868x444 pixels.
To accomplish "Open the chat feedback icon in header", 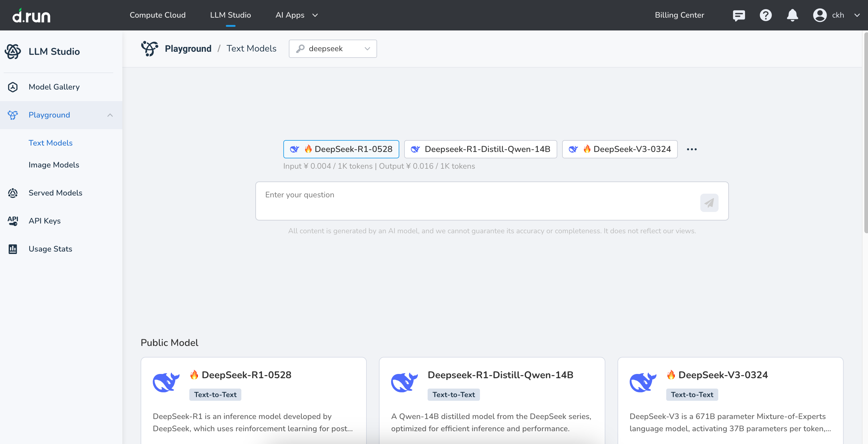I will pyautogui.click(x=739, y=15).
